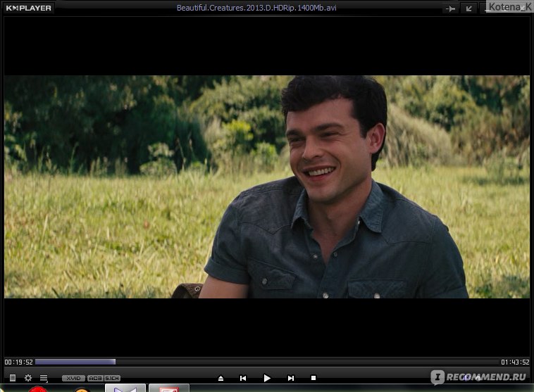
Task: Open the playlist editor icon
Action: pos(13,378)
